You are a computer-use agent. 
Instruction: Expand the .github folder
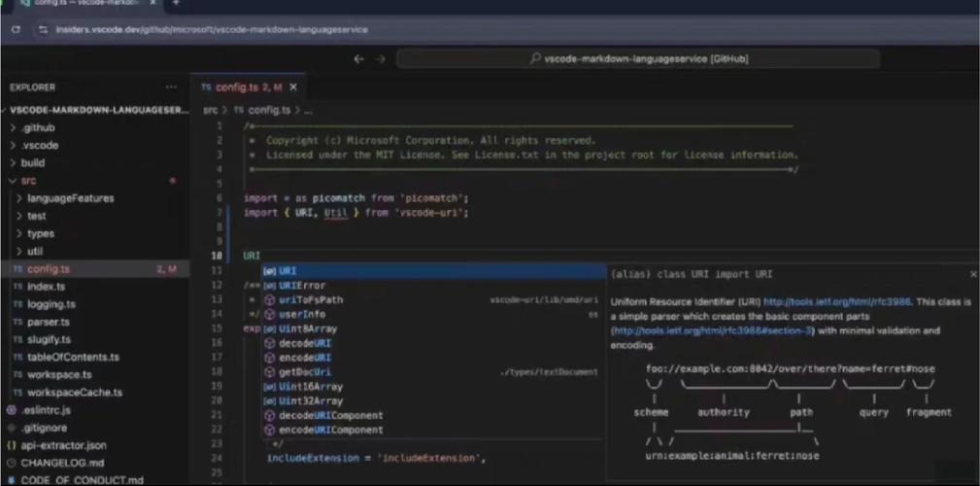point(95,127)
